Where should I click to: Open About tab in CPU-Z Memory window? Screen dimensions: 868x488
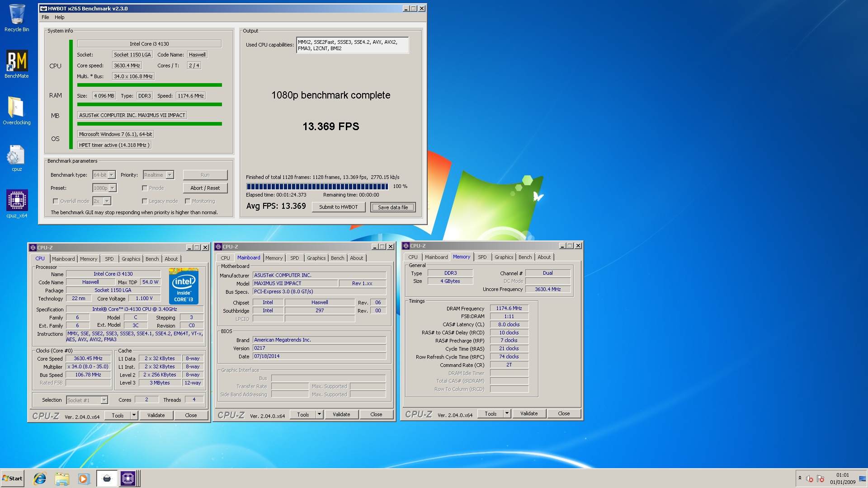(544, 257)
